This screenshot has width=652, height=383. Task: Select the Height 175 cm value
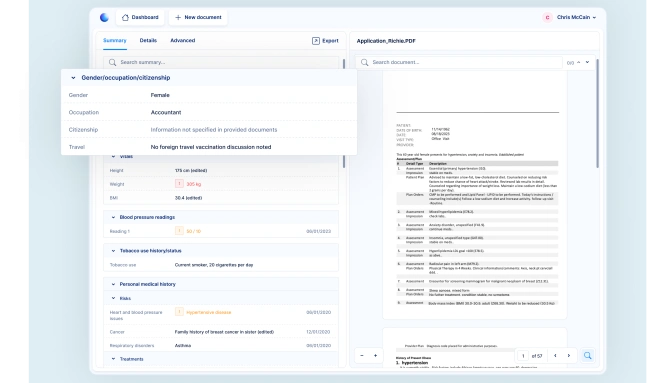pyautogui.click(x=191, y=170)
